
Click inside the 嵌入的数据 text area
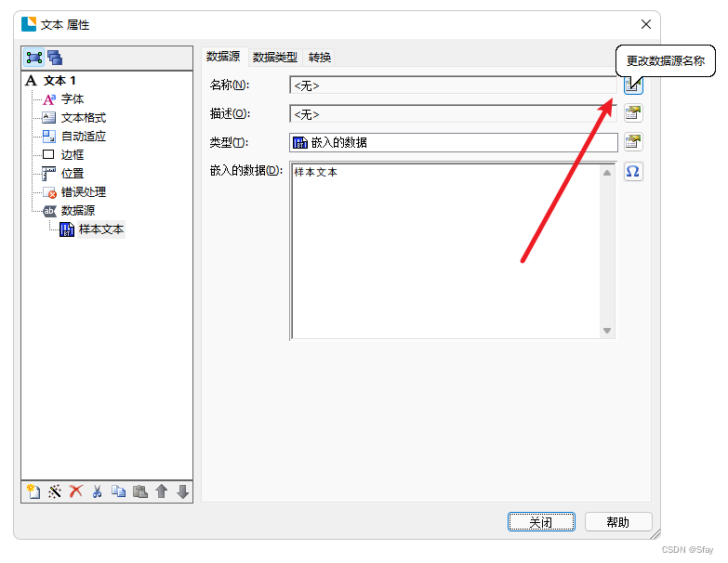click(445, 251)
